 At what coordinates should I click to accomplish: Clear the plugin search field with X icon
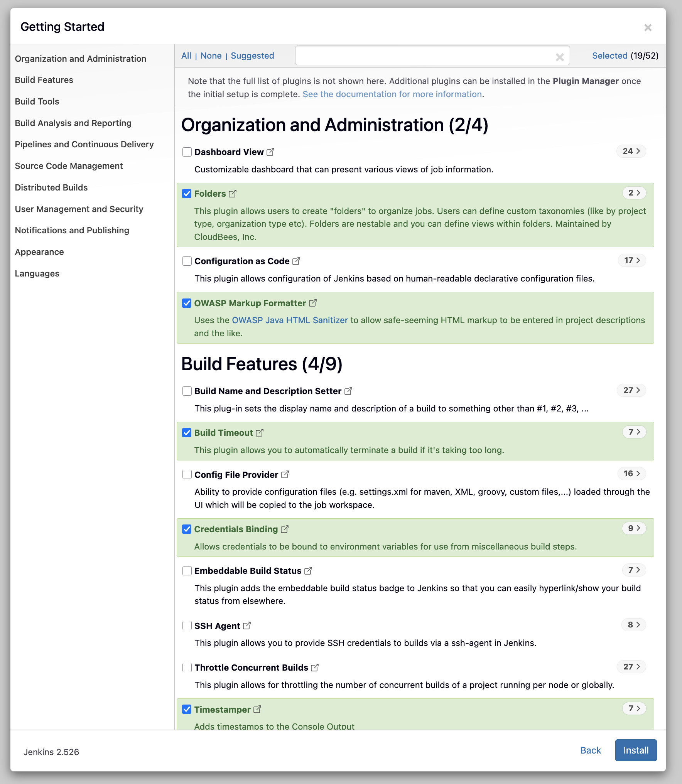pyautogui.click(x=560, y=57)
